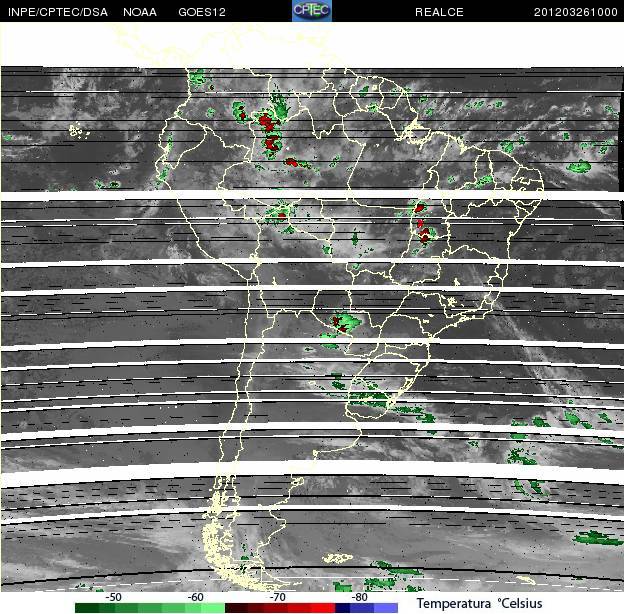Click the -80 temperature scale label

(359, 597)
